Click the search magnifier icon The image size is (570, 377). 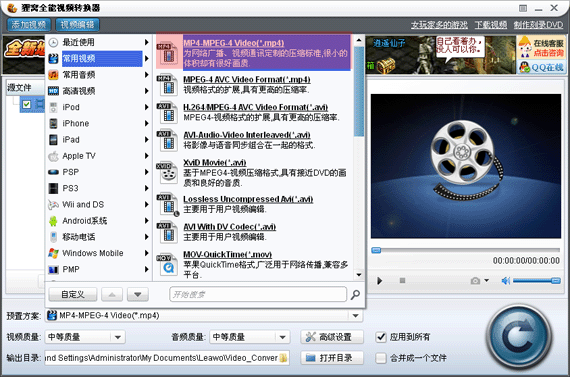(x=355, y=294)
